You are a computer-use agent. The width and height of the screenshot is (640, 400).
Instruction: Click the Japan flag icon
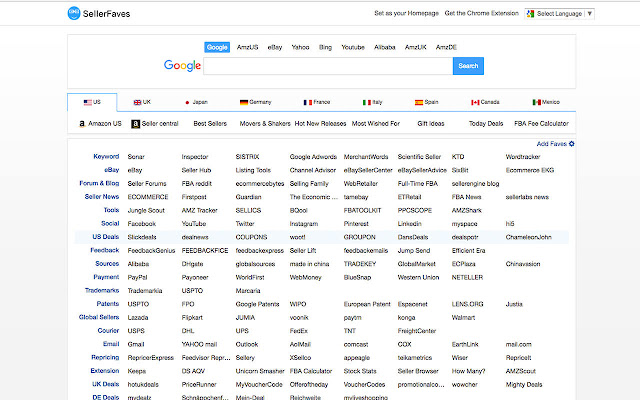(x=187, y=102)
